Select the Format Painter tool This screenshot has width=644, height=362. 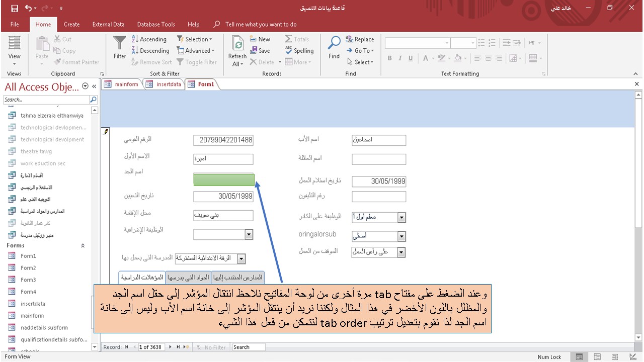[x=76, y=62]
